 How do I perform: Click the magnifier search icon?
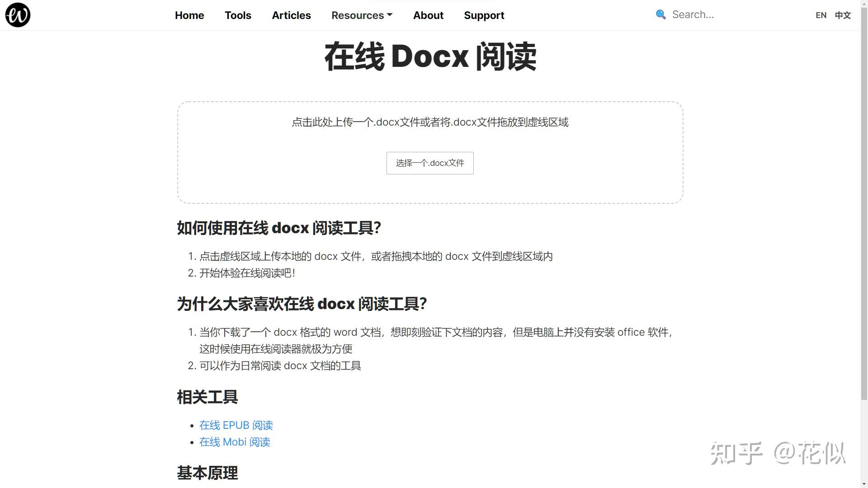tap(660, 15)
